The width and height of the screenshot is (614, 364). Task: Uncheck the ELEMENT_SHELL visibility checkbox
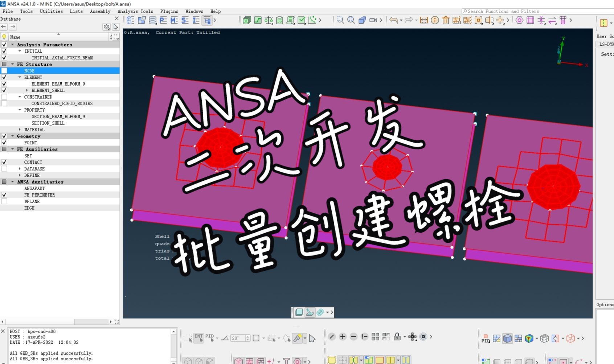click(x=4, y=90)
